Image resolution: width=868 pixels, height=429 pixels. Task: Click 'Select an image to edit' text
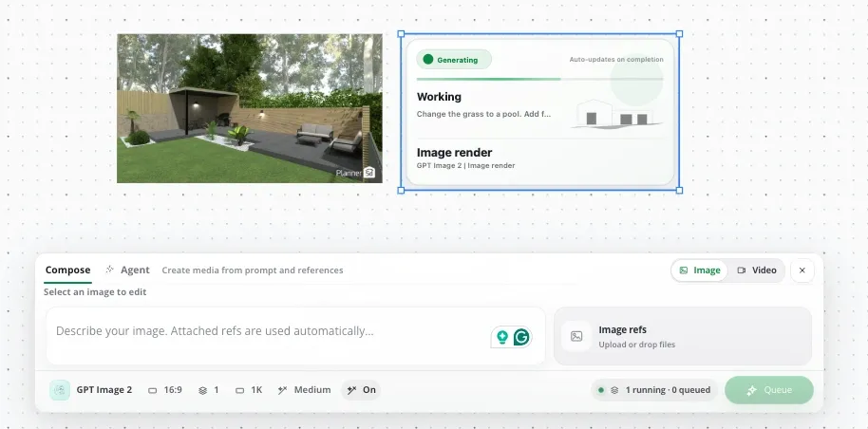click(x=95, y=291)
